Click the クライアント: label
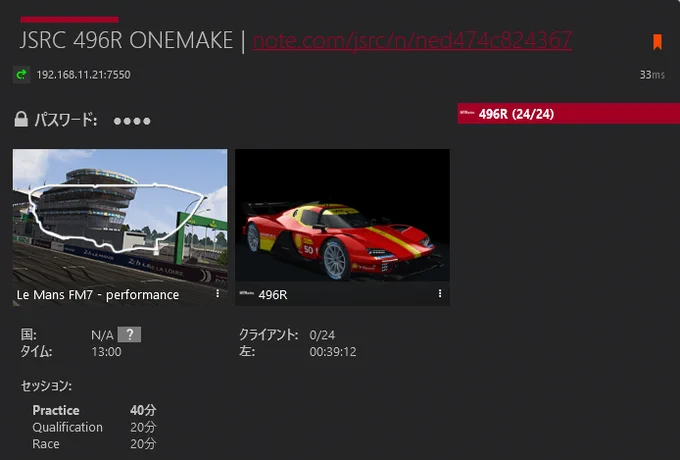This screenshot has height=460, width=680. (268, 335)
